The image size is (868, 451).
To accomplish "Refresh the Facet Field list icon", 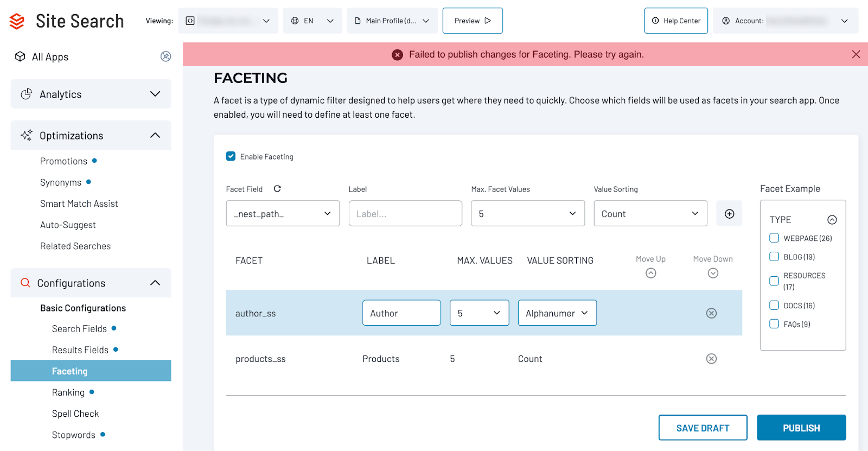I will (x=277, y=188).
